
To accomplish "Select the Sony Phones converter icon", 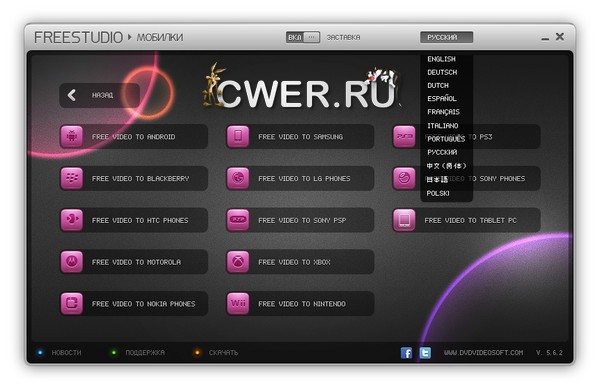I will point(404,178).
